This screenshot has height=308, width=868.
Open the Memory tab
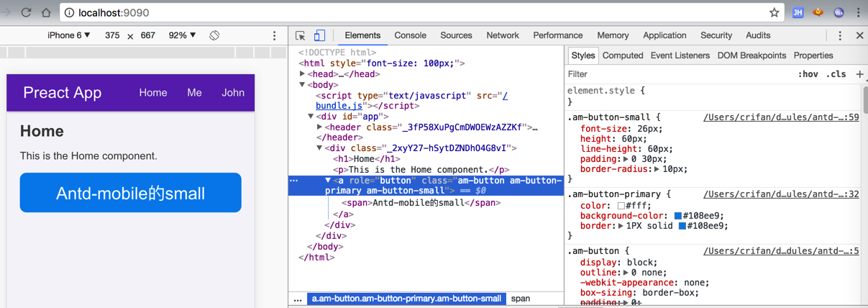[613, 35]
